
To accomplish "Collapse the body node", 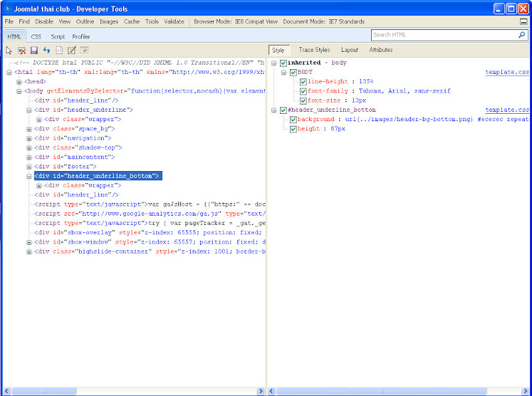I will click(19, 91).
